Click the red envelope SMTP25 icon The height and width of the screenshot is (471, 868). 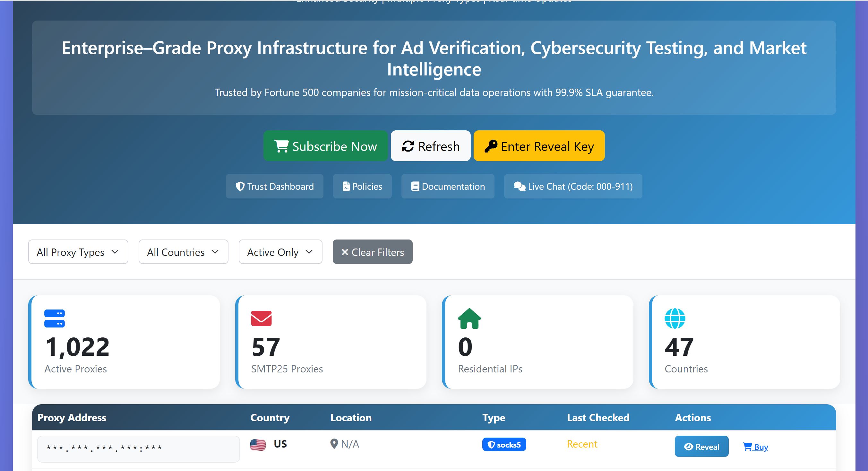(261, 318)
